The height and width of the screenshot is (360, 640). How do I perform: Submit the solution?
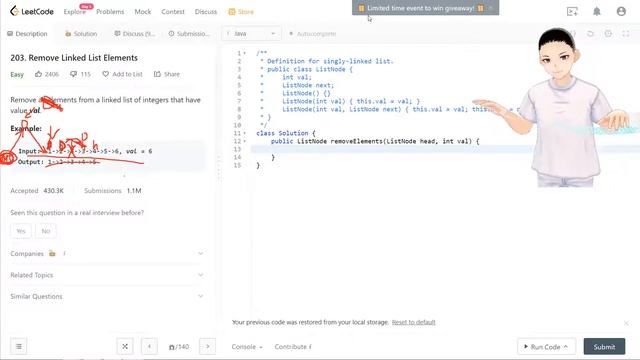[604, 347]
